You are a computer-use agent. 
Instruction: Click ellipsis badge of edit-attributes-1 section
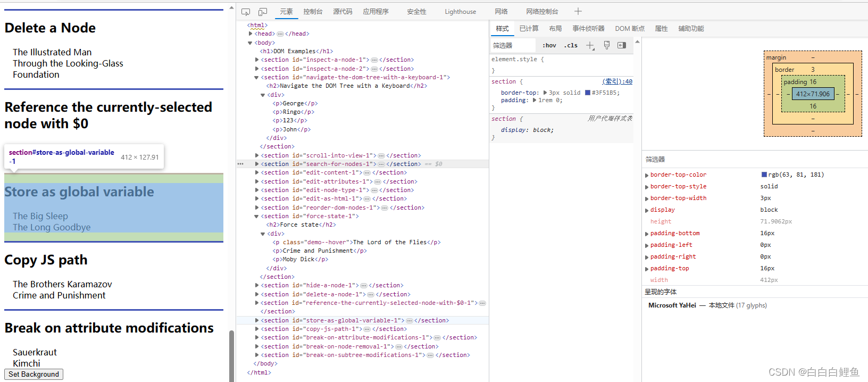[x=378, y=182]
